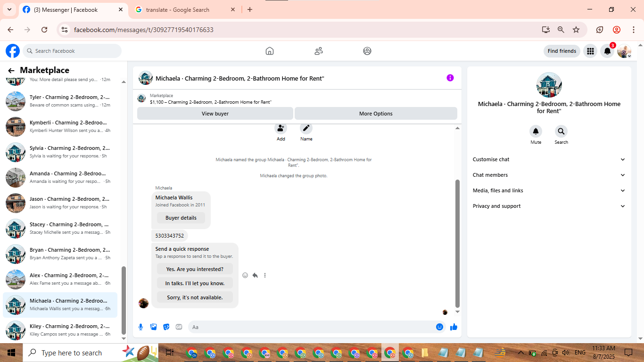Send 'In talks. I'll let you know.'
The height and width of the screenshot is (362, 644).
coord(195,283)
